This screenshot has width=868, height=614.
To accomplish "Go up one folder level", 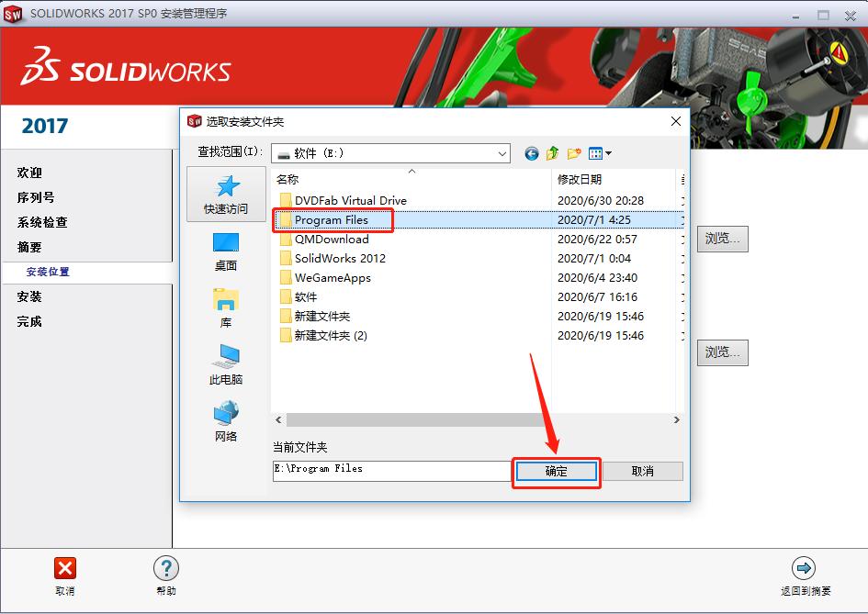I will 551,153.
